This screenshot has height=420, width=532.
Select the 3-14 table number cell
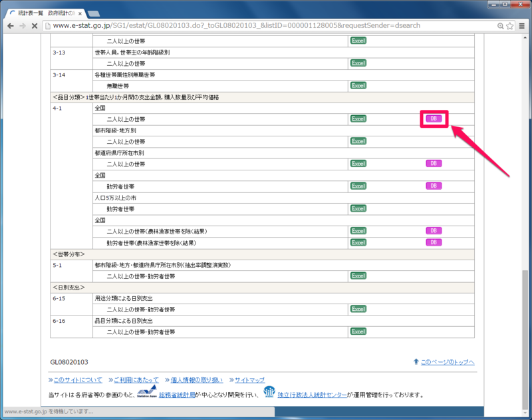[72, 81]
